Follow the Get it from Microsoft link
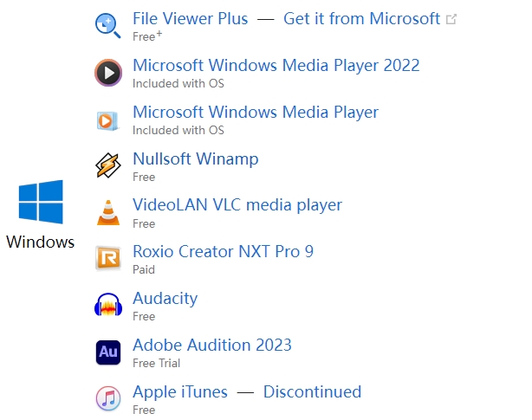 361,19
